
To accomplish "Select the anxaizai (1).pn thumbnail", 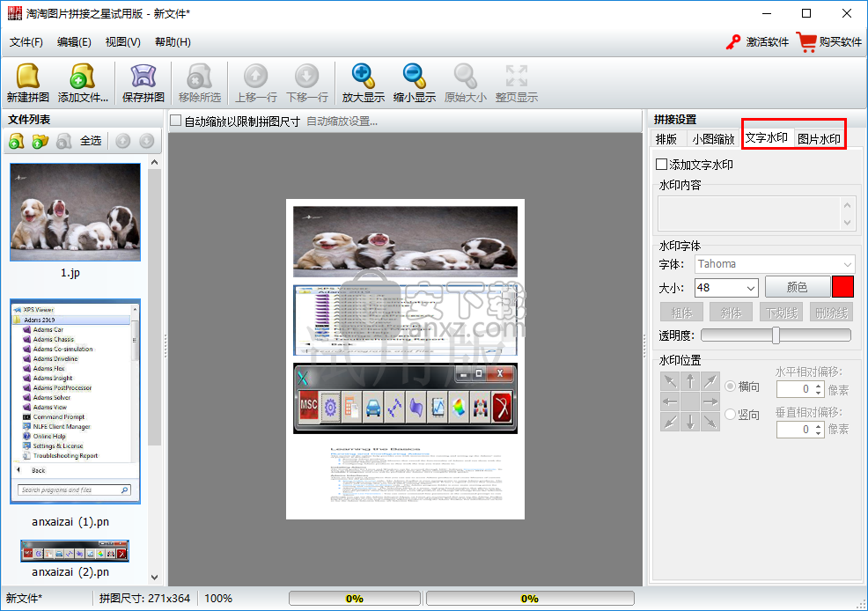I will [x=76, y=401].
